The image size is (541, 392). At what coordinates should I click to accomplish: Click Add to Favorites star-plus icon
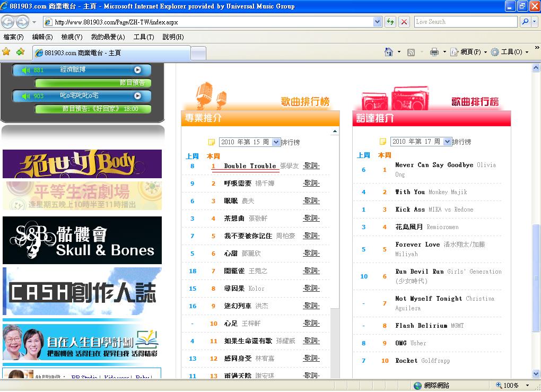coord(20,52)
